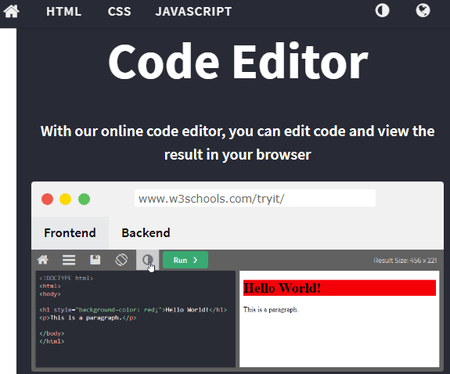Click the <p>This is a paragraph.</p> code line
Viewport: 450px width, 374px height.
[88, 318]
